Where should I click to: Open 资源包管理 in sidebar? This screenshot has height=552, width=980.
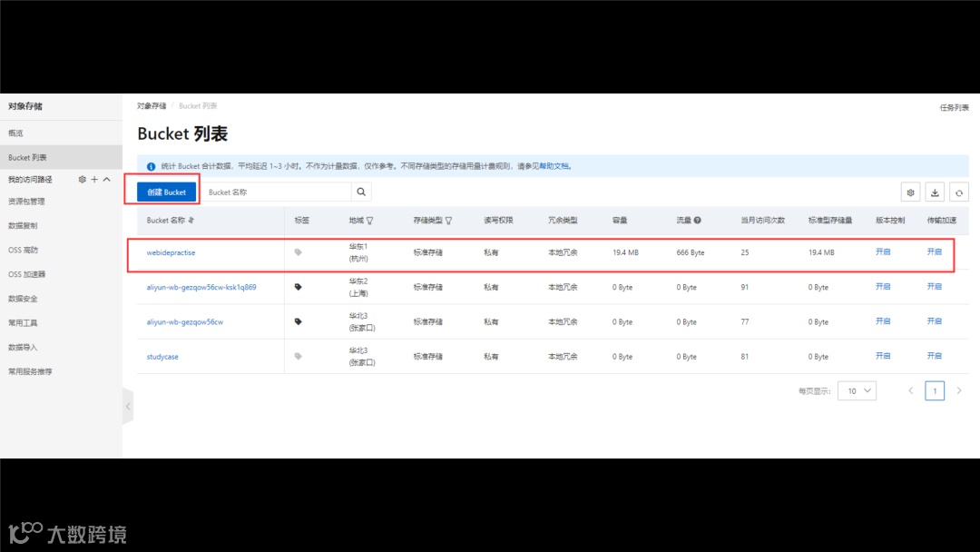click(x=26, y=202)
